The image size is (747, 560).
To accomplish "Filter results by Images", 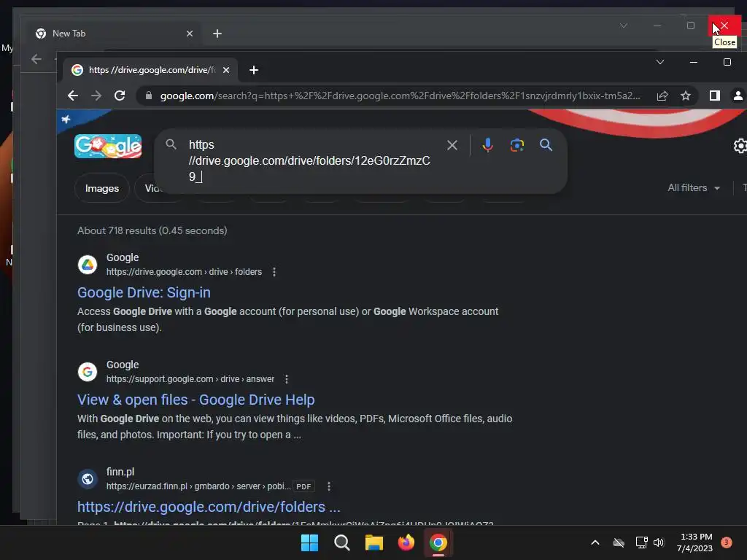I will point(102,188).
